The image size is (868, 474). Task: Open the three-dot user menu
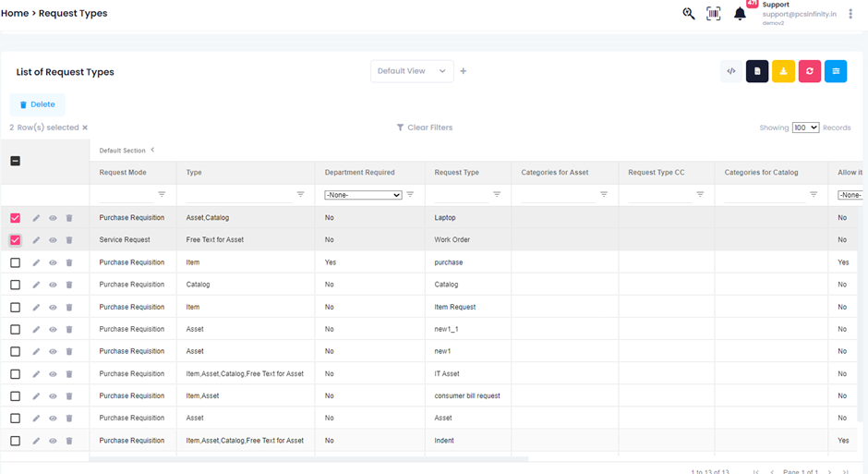click(850, 14)
